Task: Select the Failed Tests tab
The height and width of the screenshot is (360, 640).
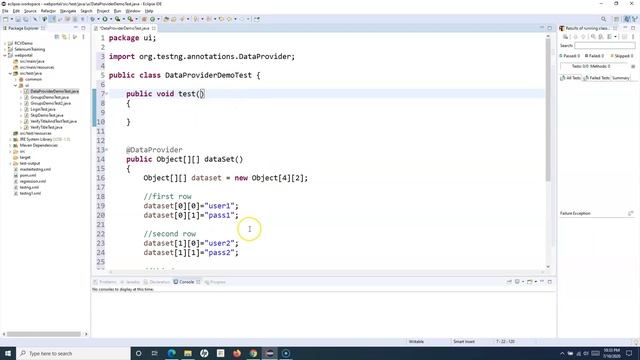Action: pos(596,78)
